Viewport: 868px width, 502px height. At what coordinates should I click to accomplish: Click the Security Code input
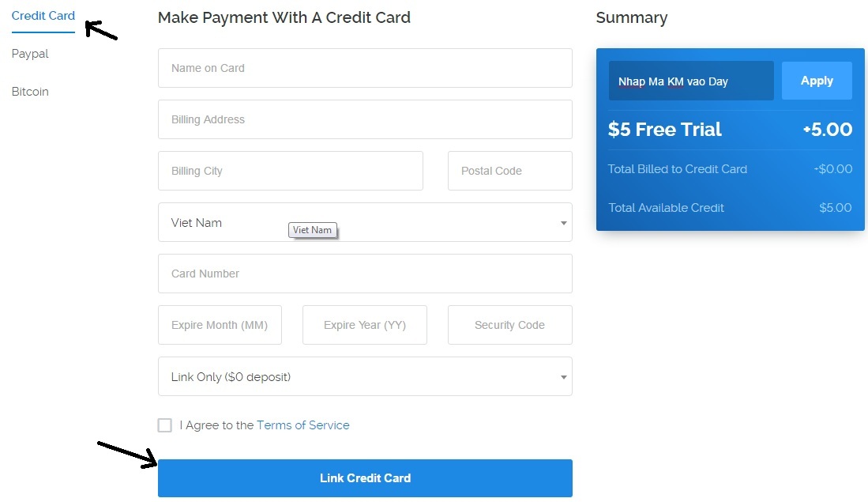(509, 325)
